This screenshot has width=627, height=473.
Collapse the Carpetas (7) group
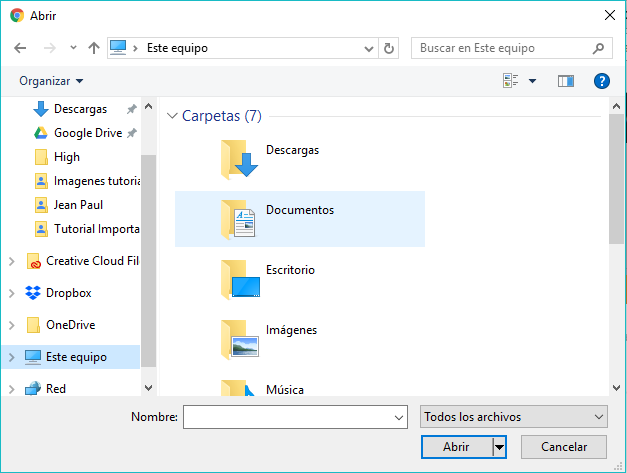(x=172, y=116)
